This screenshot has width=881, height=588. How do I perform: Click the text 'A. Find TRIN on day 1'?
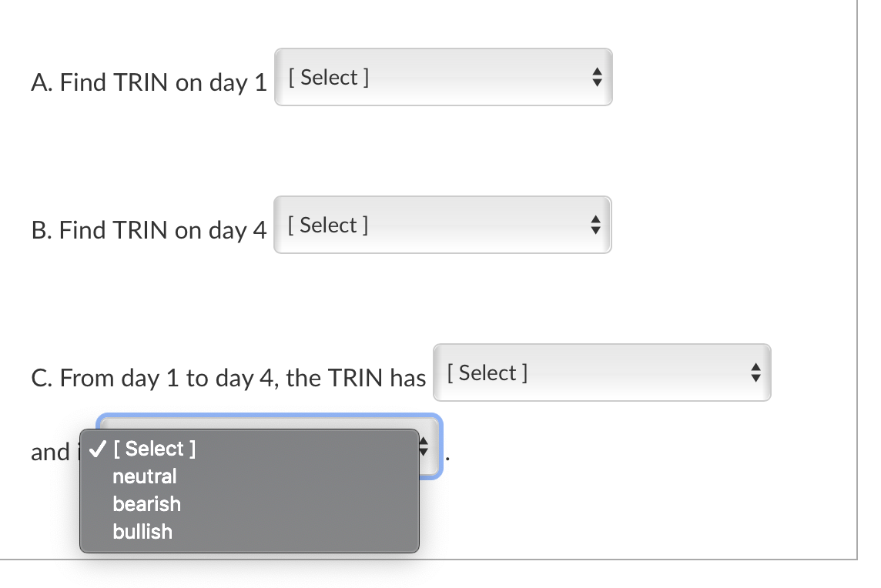click(149, 82)
